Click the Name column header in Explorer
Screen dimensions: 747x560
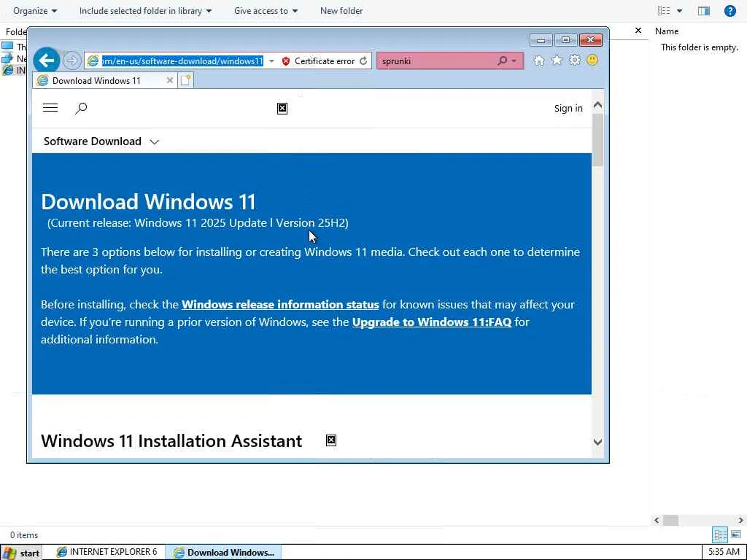pos(667,31)
